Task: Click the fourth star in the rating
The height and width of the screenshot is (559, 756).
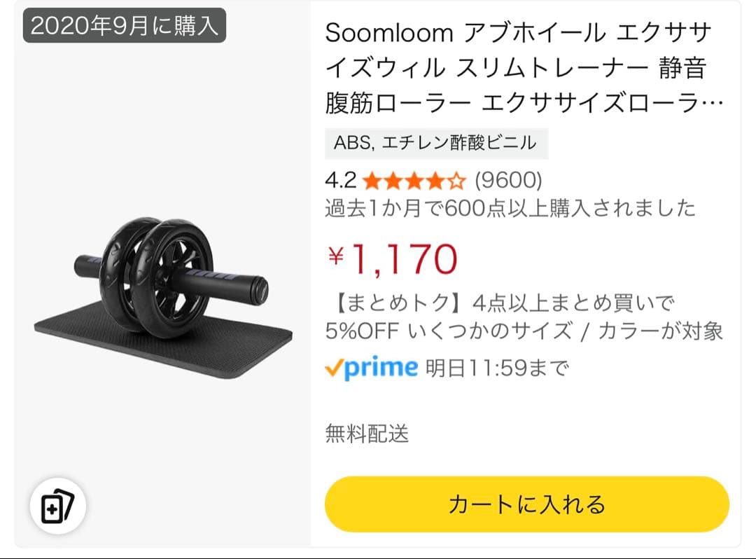Action: click(x=435, y=181)
